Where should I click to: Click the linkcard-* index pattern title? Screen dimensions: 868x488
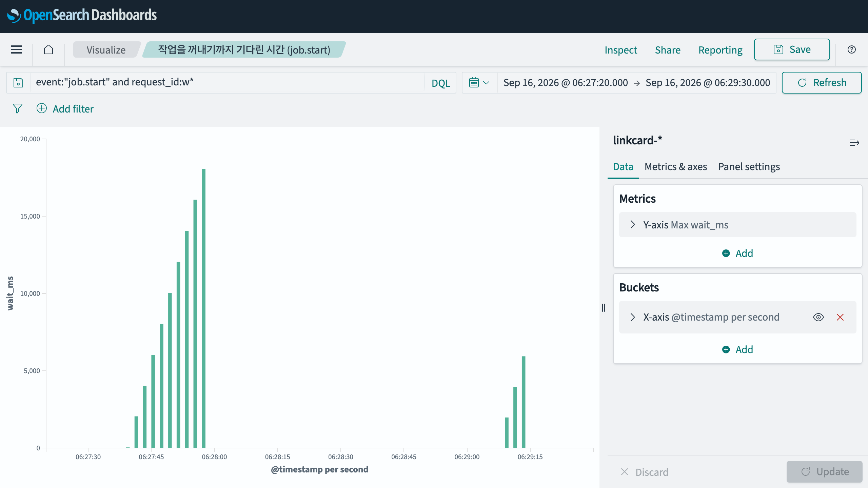(x=637, y=140)
